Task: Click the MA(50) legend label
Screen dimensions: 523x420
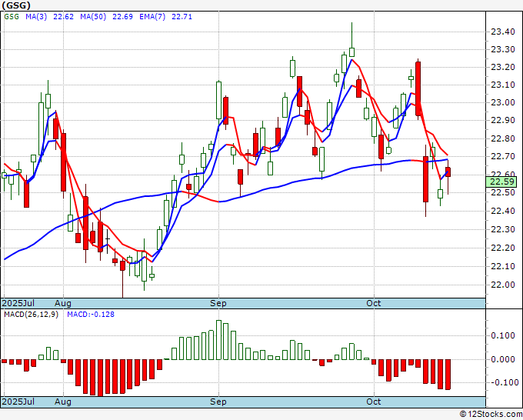Action: [x=93, y=17]
